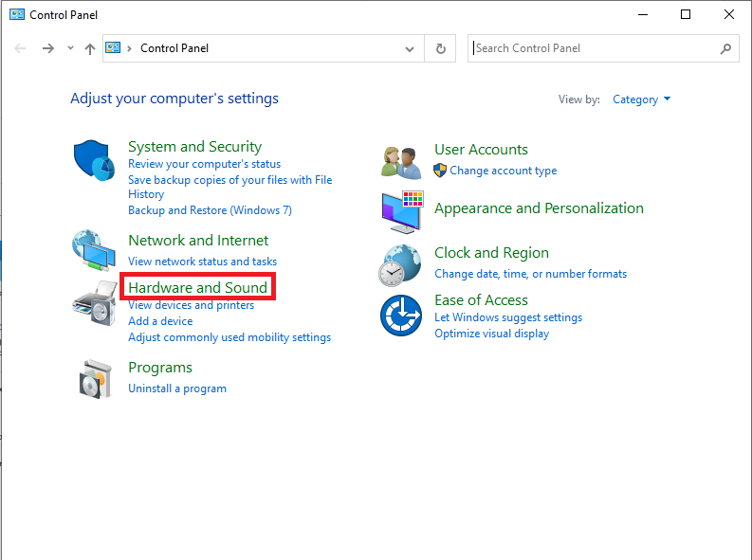
Task: Click the Control Panel icon in address bar
Action: (x=113, y=48)
